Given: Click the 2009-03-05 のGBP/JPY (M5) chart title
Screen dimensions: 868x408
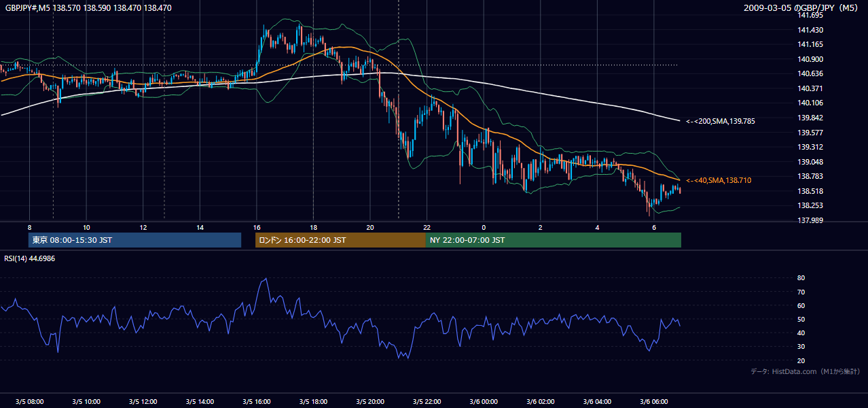Looking at the screenshot, I should click(x=802, y=8).
